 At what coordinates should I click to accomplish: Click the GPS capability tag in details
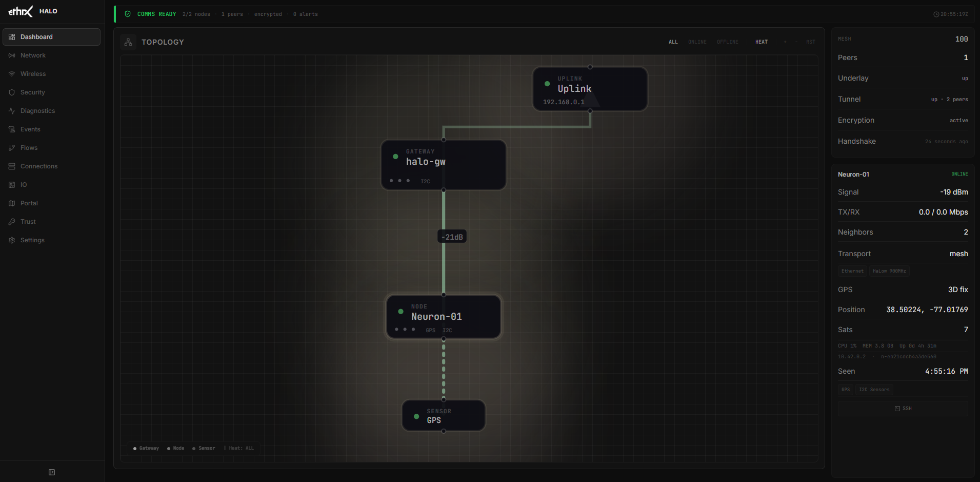coord(846,390)
